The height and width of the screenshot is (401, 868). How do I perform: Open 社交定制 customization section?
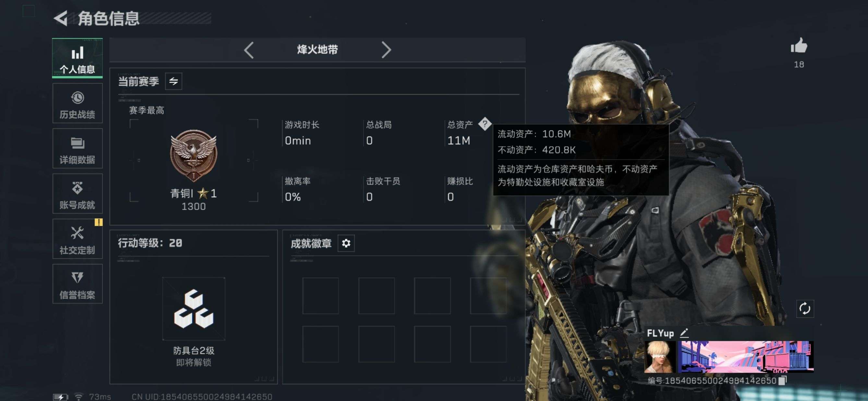[x=77, y=239]
